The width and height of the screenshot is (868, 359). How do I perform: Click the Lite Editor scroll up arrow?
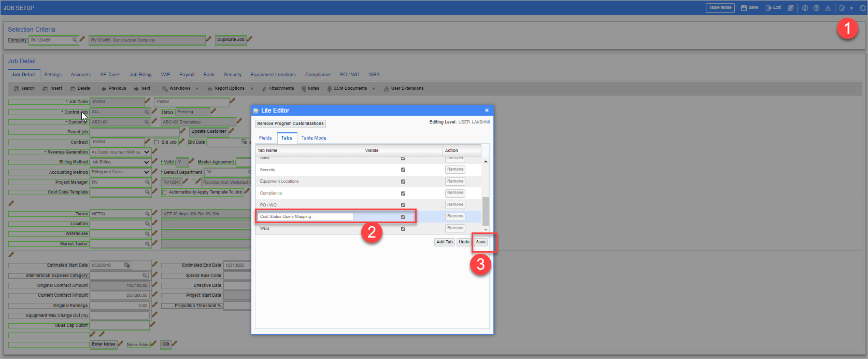pos(486,161)
